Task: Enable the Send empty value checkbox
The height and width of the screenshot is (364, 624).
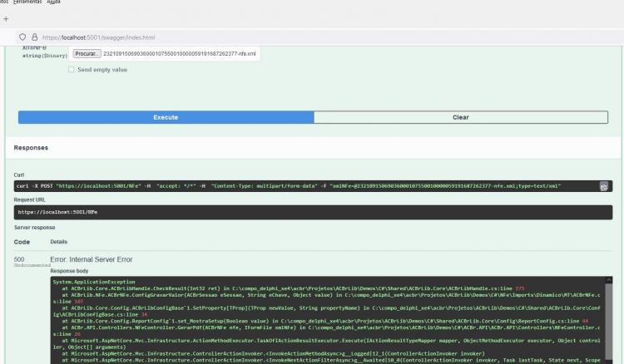Action: point(72,70)
